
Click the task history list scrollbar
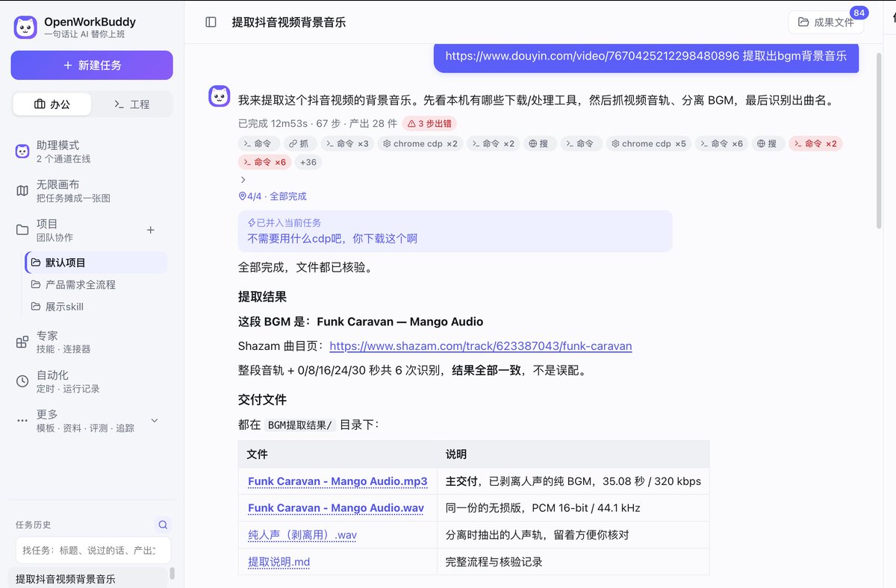click(x=172, y=573)
